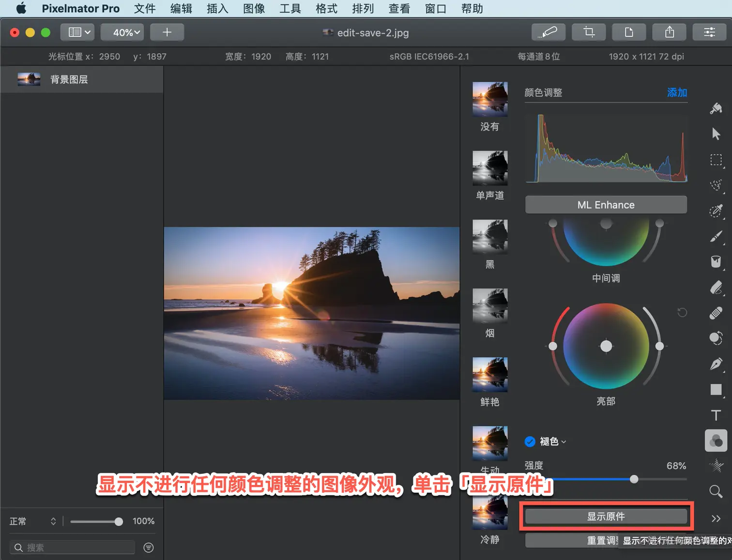
Task: Choose the Quick Selection tool
Action: (716, 185)
